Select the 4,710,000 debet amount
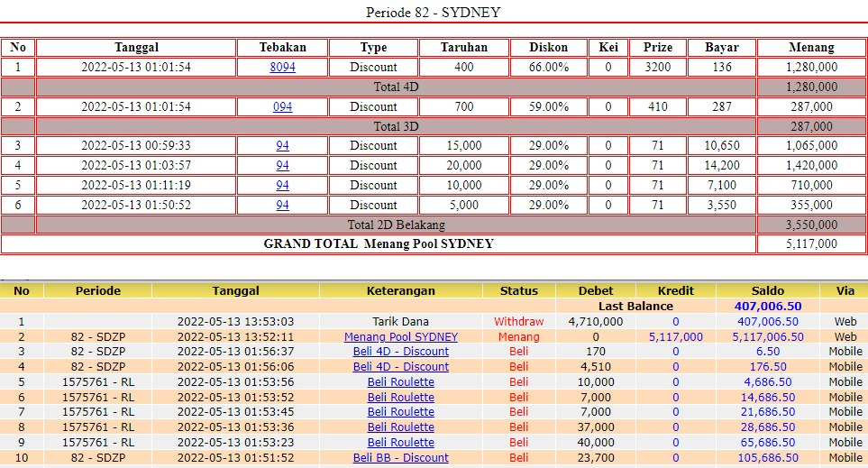Screen dimensions: 868x468 tap(596, 322)
